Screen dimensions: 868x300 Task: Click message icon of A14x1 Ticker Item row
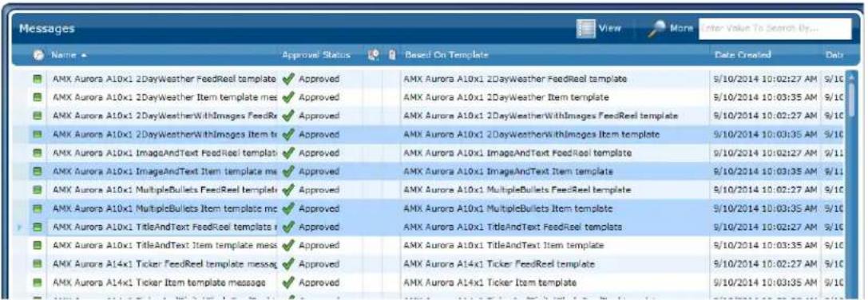(38, 282)
